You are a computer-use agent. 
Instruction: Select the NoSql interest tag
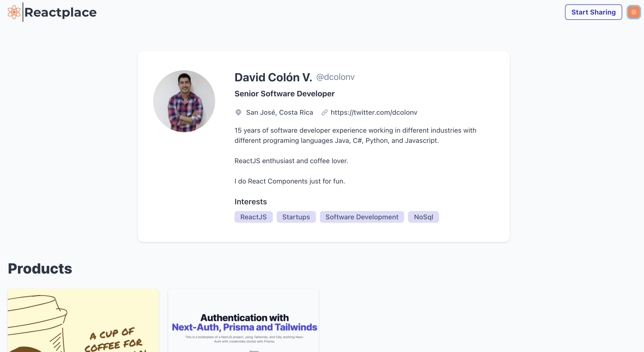click(423, 217)
